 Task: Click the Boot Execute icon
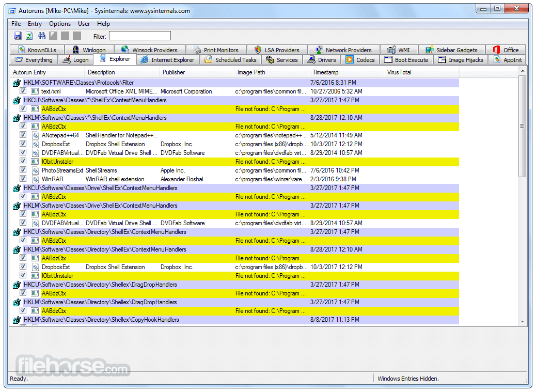388,59
